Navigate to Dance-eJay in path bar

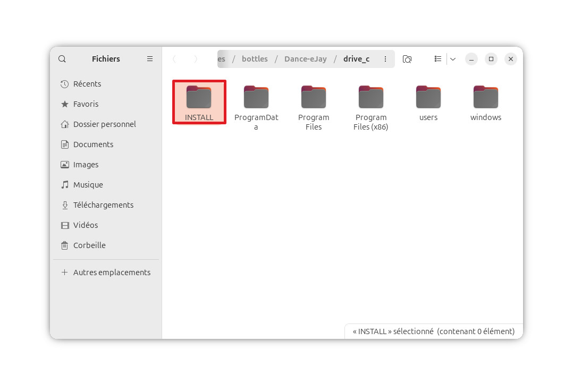pyautogui.click(x=306, y=59)
